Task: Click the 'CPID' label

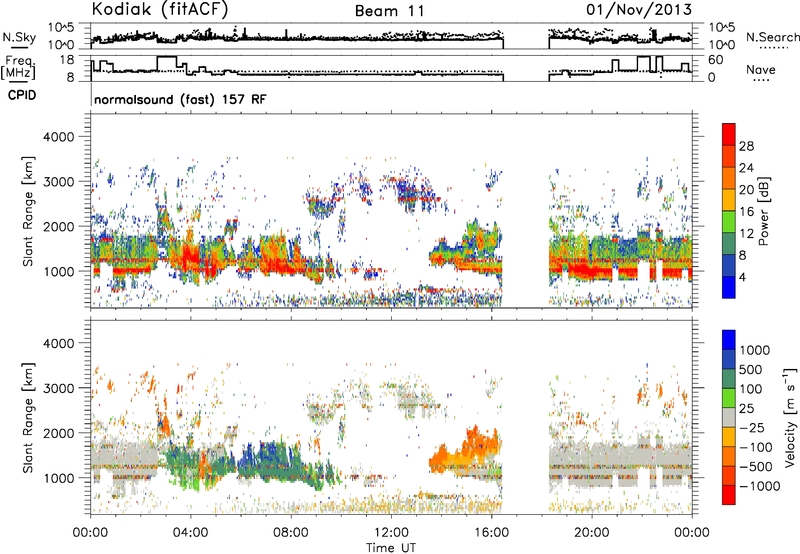Action: click(22, 95)
